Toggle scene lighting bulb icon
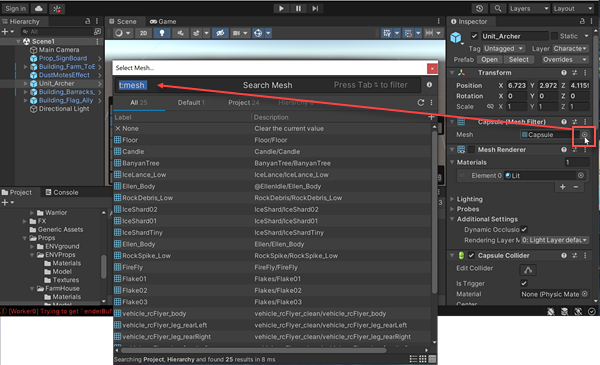The width and height of the screenshot is (600, 365). (162, 33)
